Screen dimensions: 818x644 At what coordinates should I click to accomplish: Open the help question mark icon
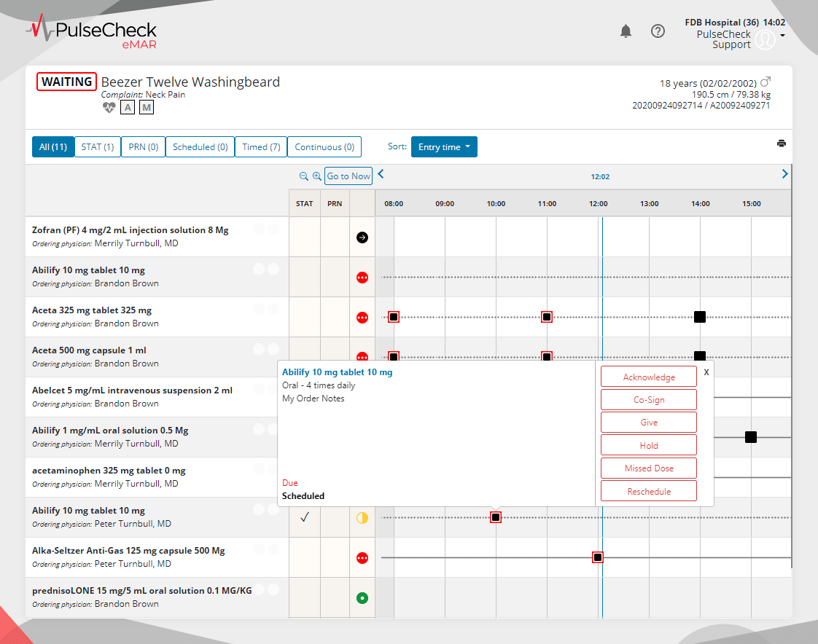[x=658, y=31]
